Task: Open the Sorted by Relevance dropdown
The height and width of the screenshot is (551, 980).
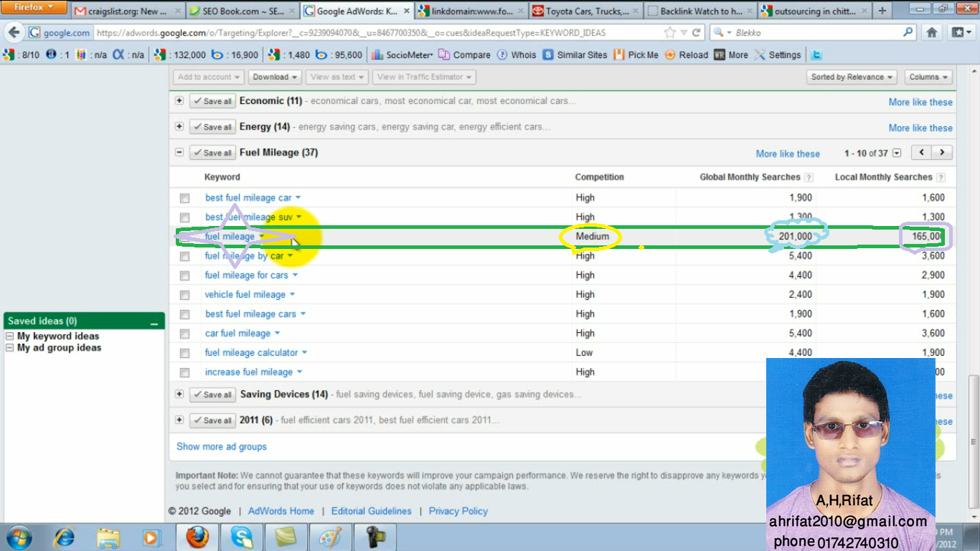Action: pos(852,77)
